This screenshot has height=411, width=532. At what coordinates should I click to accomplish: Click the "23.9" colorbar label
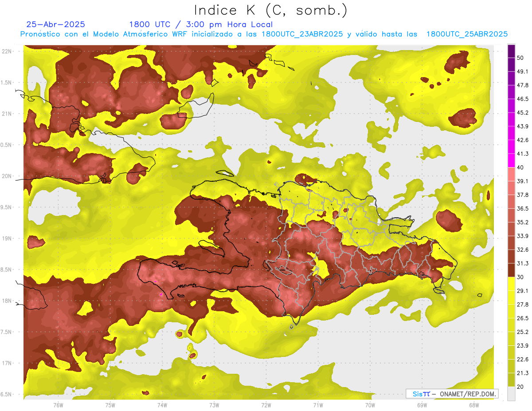coord(523,346)
